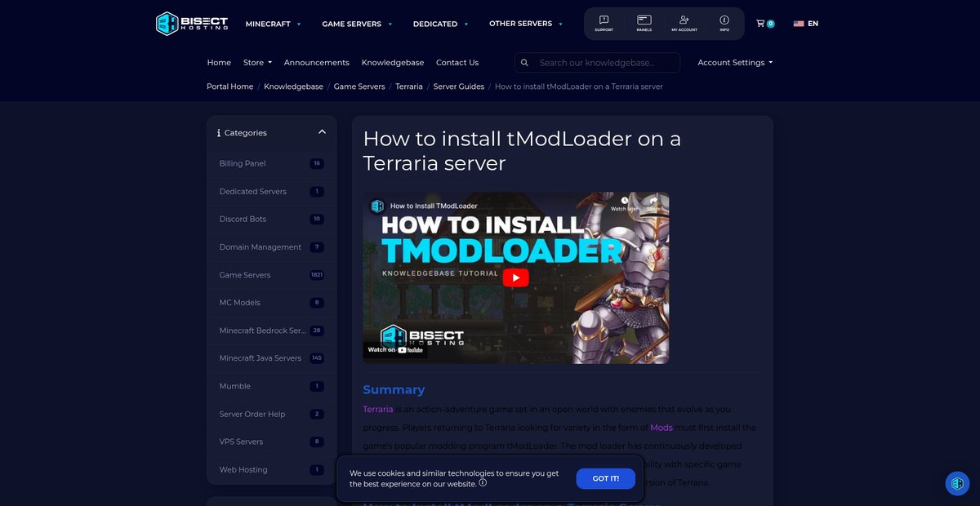Open the Domain Management category
This screenshot has width=980, height=506.
click(x=272, y=247)
